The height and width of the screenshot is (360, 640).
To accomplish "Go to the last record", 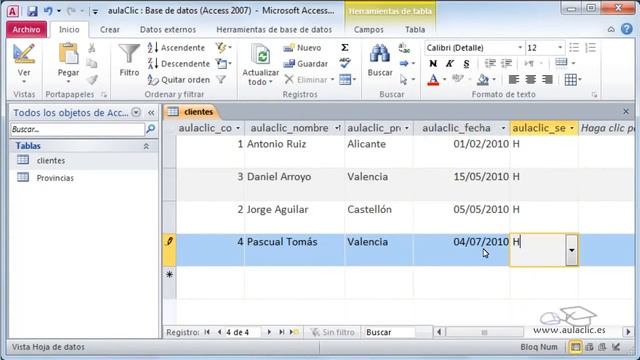I will 281,332.
